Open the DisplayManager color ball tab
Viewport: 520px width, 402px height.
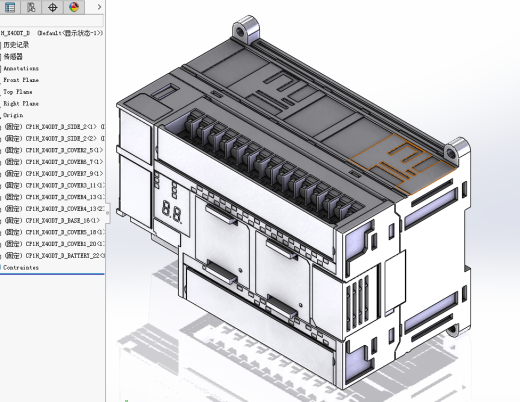click(74, 7)
